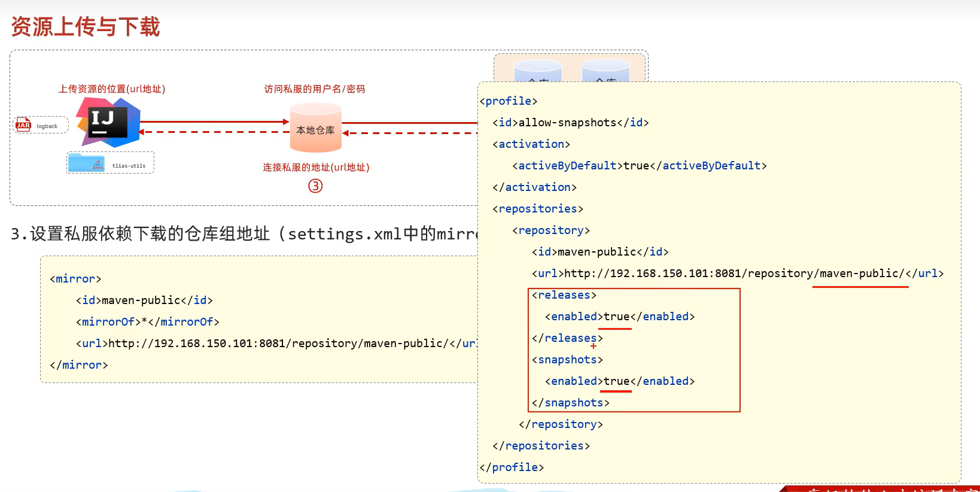
Task: Click the label 连接私服的地址(url地址)
Action: pos(316,168)
